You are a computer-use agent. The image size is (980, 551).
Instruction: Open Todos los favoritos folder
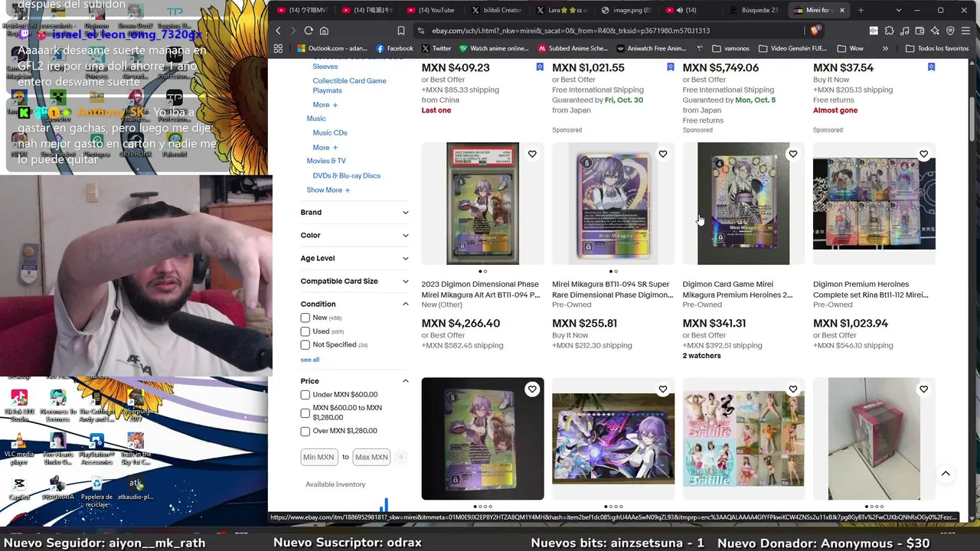click(937, 48)
